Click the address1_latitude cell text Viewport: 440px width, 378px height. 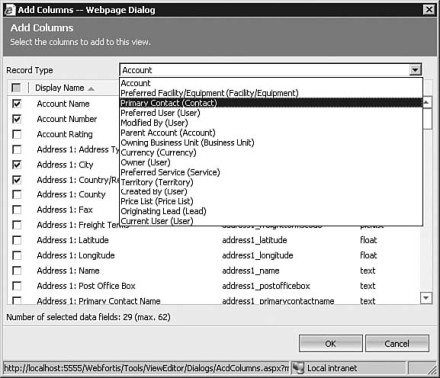point(254,240)
